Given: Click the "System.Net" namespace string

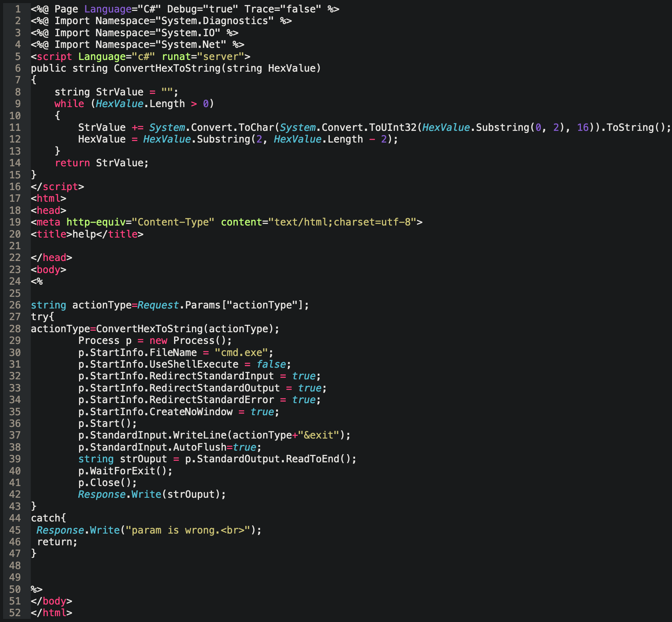Looking at the screenshot, I should tap(191, 45).
